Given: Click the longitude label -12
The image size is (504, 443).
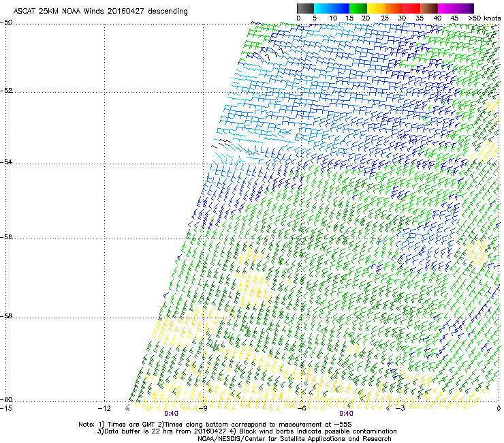Looking at the screenshot, I should tap(104, 408).
